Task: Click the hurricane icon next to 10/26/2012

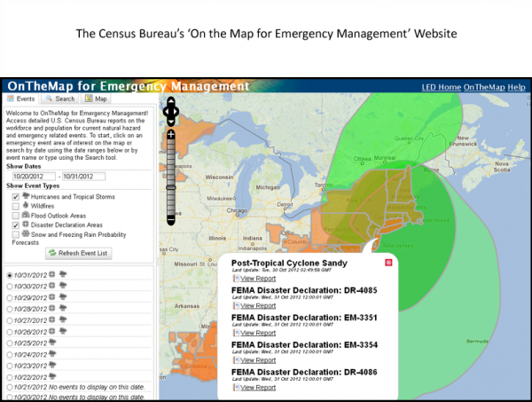Action: click(63, 331)
